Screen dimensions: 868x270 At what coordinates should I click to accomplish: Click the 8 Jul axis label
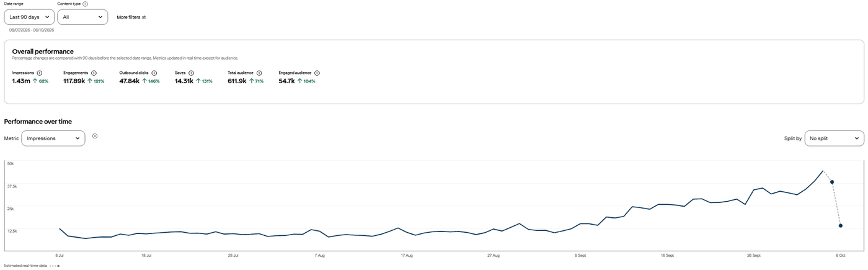[60, 255]
